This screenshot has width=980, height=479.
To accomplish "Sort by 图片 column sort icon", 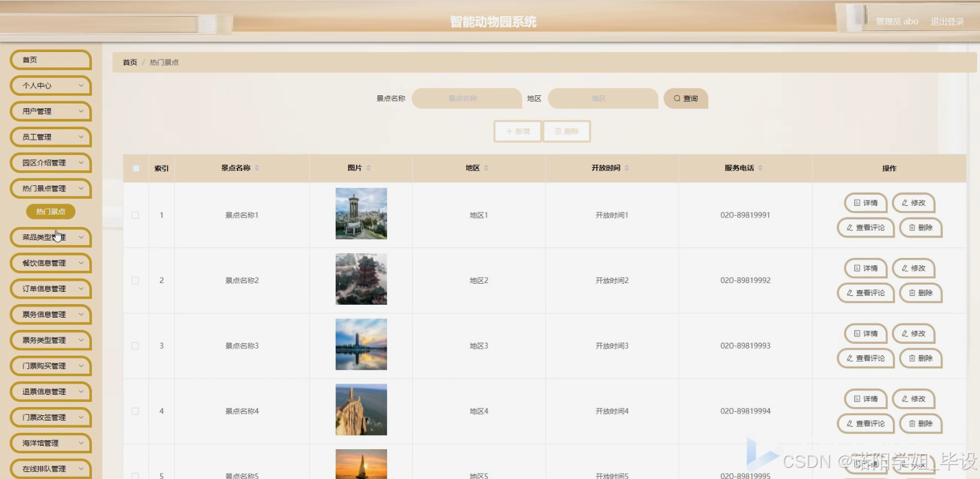I will click(x=368, y=168).
